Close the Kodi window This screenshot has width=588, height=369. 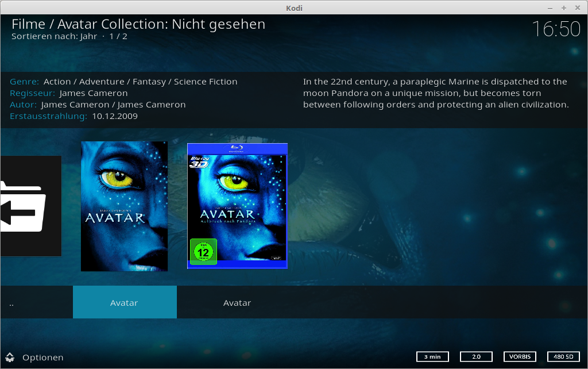pyautogui.click(x=578, y=8)
